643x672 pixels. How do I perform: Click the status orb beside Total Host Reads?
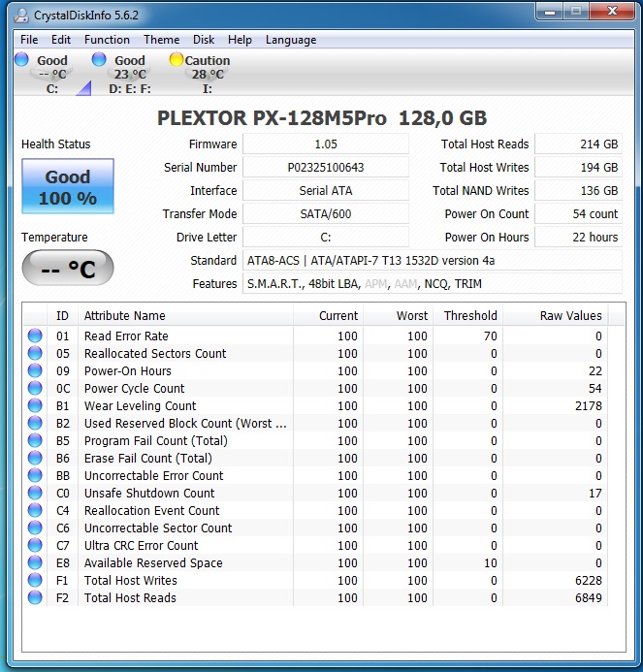click(x=35, y=598)
